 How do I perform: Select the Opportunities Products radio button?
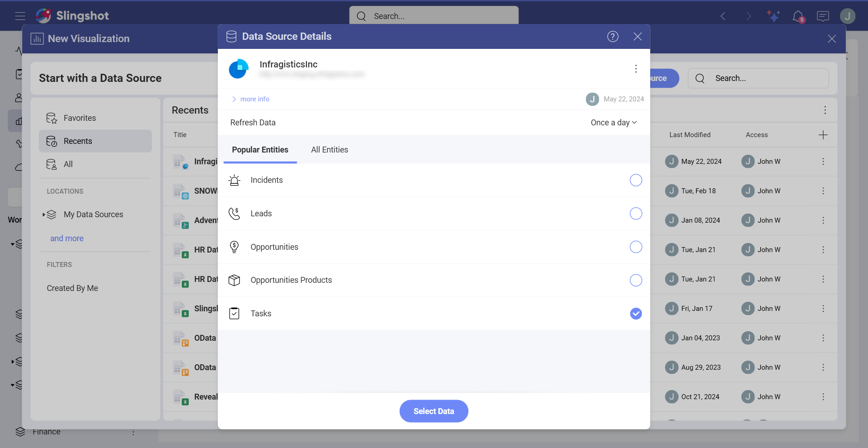pyautogui.click(x=636, y=280)
